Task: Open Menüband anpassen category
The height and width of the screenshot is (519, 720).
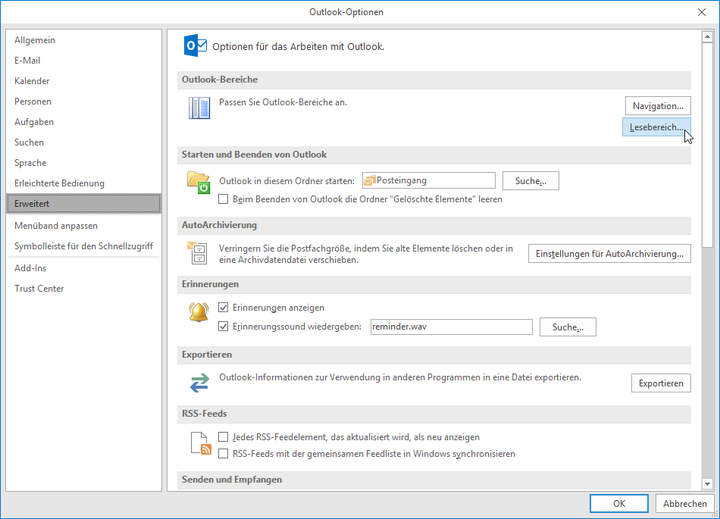Action: click(84, 226)
